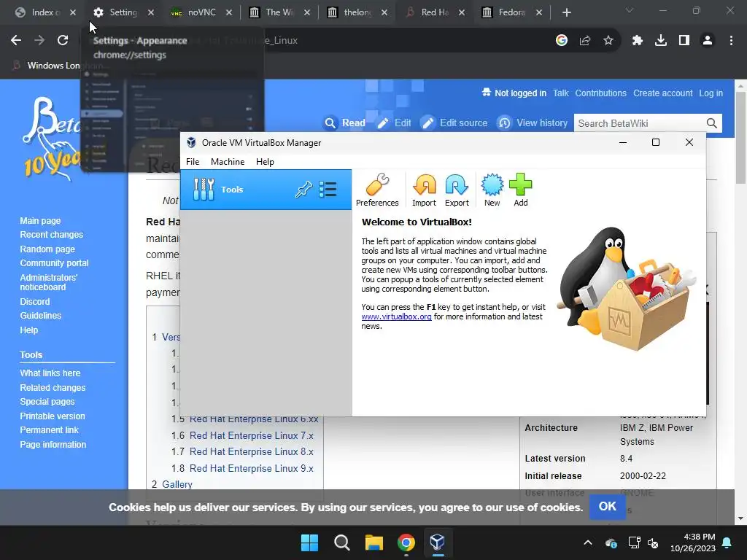Screen dimensions: 747x560
Task: Open a new browser tab
Action: 566,12
